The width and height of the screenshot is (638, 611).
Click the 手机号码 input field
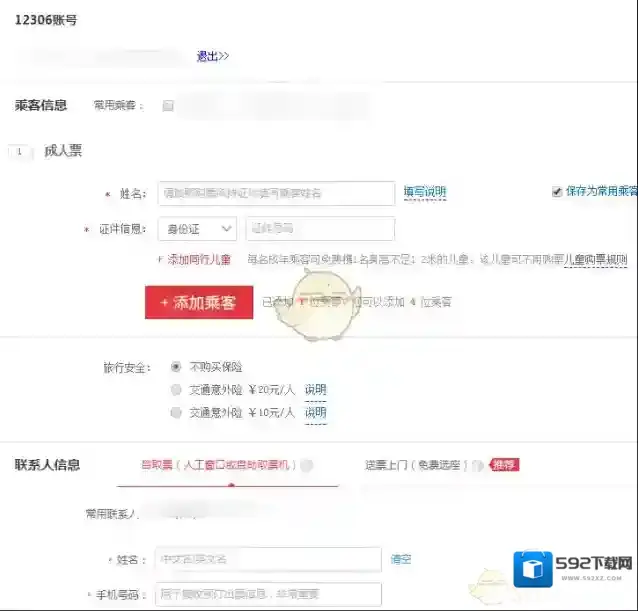[x=269, y=594]
